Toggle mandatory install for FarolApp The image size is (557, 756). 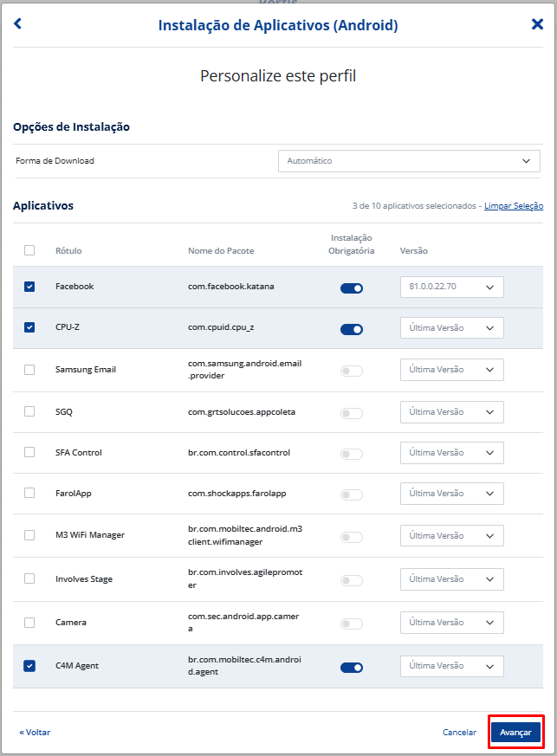point(352,494)
